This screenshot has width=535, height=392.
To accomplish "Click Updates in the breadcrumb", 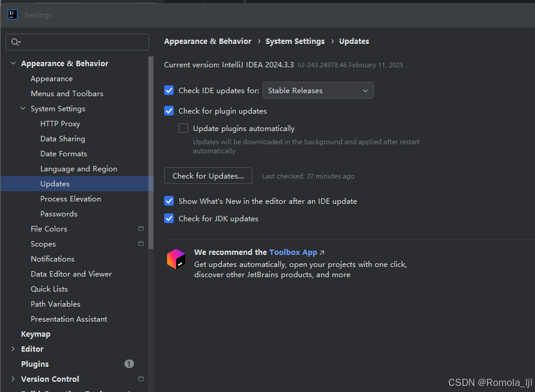I will point(354,41).
